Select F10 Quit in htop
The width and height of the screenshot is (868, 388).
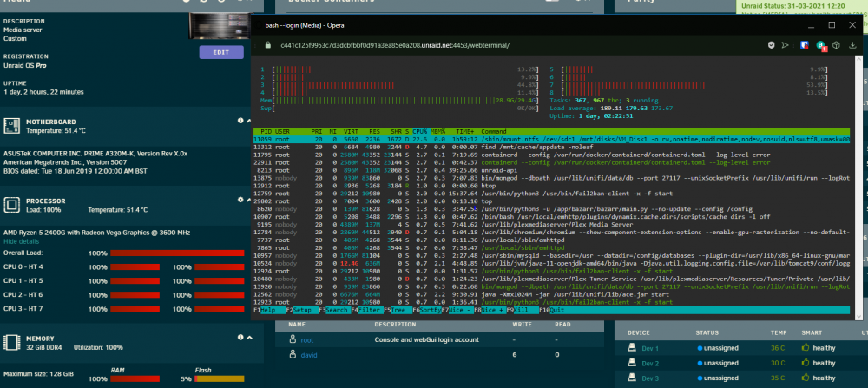(x=550, y=311)
